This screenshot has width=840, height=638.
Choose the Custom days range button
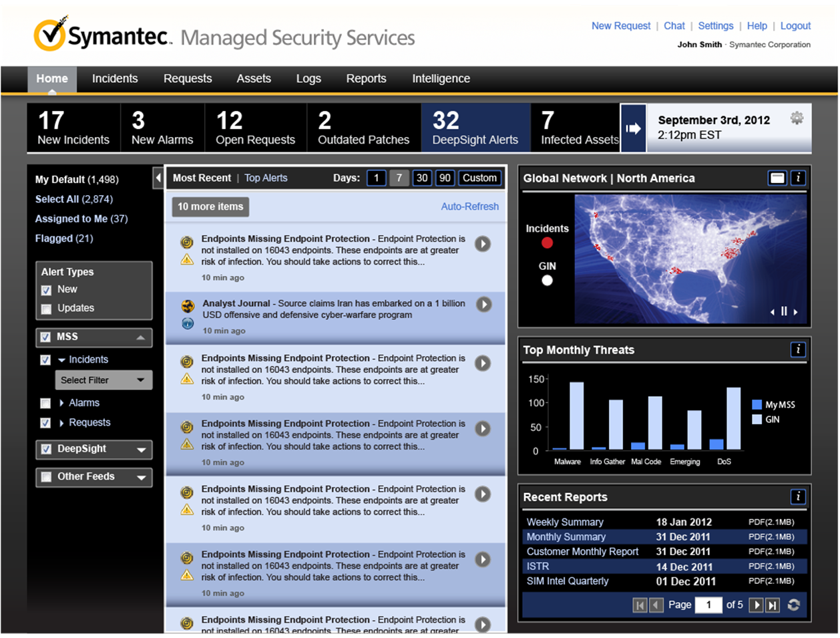479,178
